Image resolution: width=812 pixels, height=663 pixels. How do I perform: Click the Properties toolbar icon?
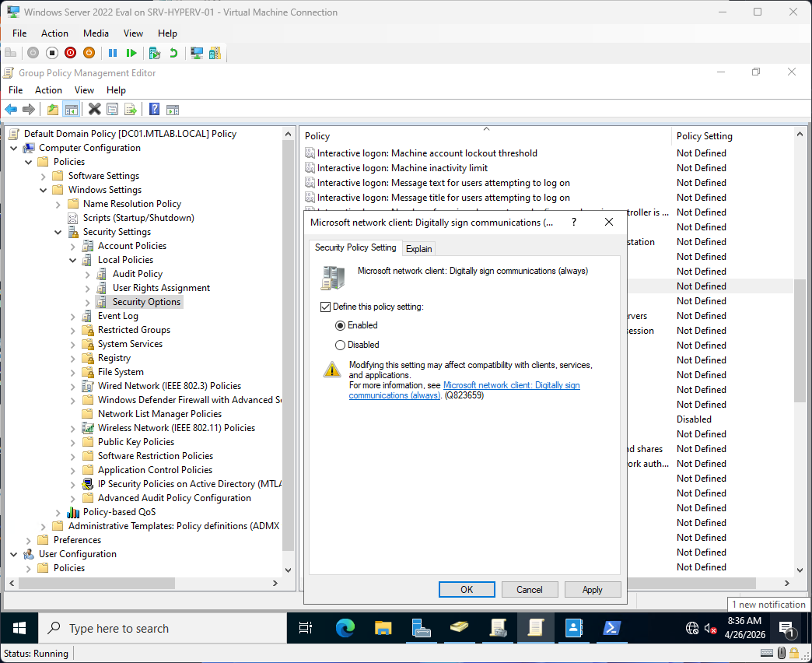point(112,109)
